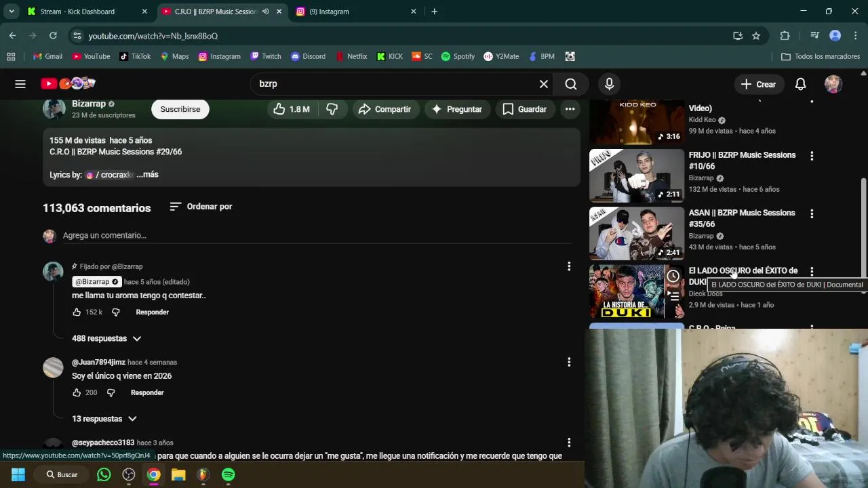Open the Spotify bookmark

pos(458,56)
